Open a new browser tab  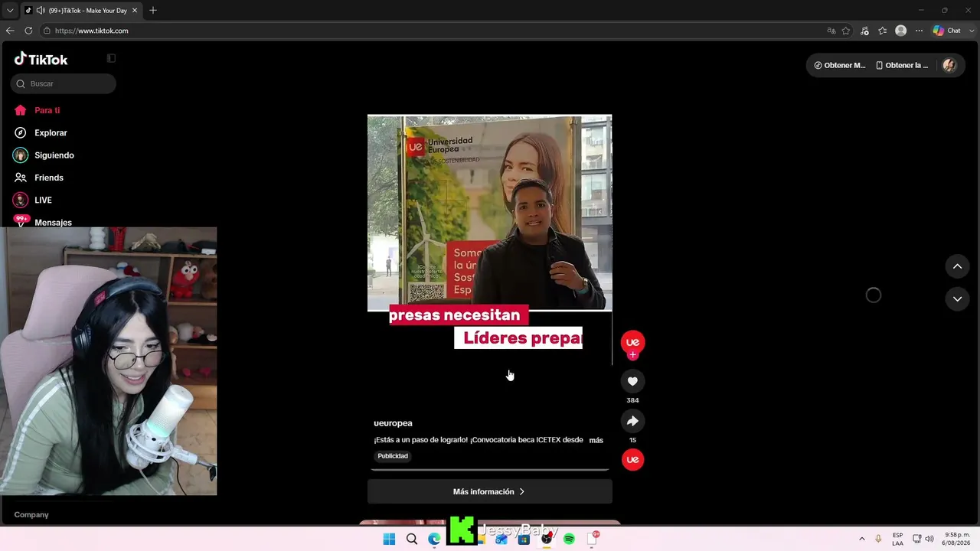click(x=153, y=11)
